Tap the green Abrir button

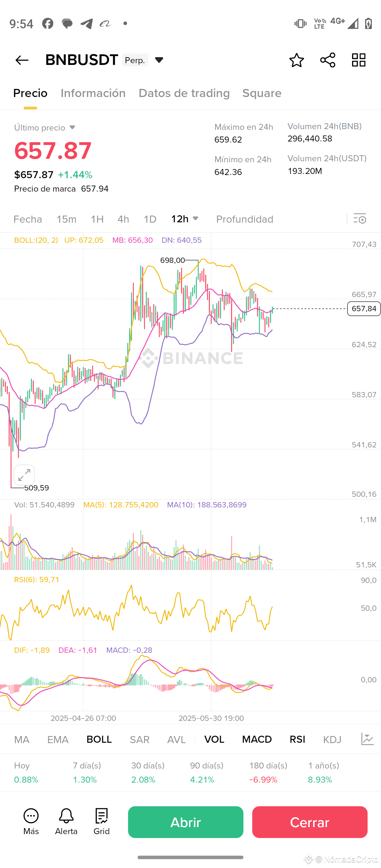pyautogui.click(x=186, y=822)
